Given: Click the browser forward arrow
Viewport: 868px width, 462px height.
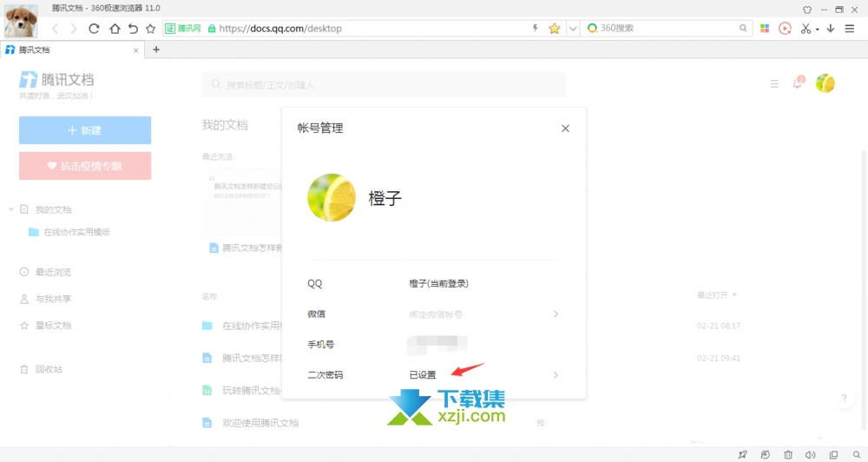Looking at the screenshot, I should coord(73,29).
